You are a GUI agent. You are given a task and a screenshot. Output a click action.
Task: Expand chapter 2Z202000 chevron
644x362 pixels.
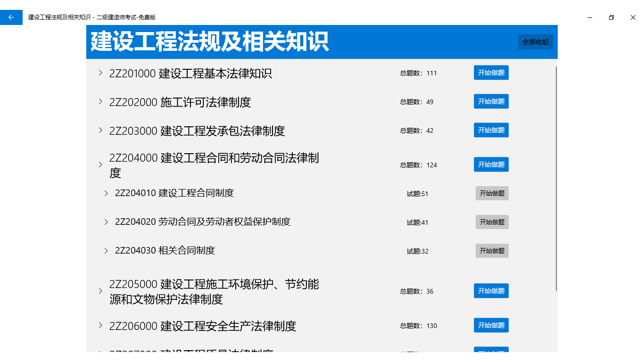[100, 102]
